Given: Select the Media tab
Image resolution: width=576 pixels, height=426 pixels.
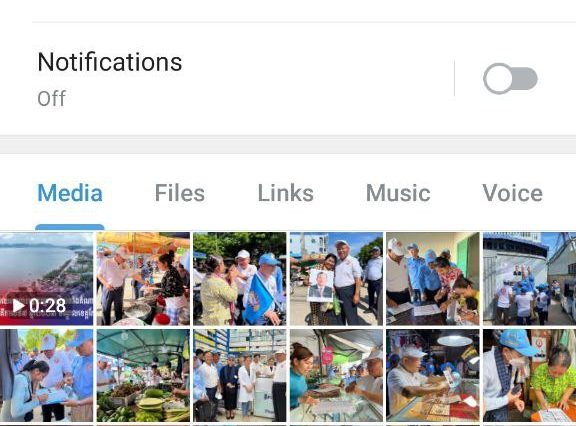Looking at the screenshot, I should click(x=70, y=193).
